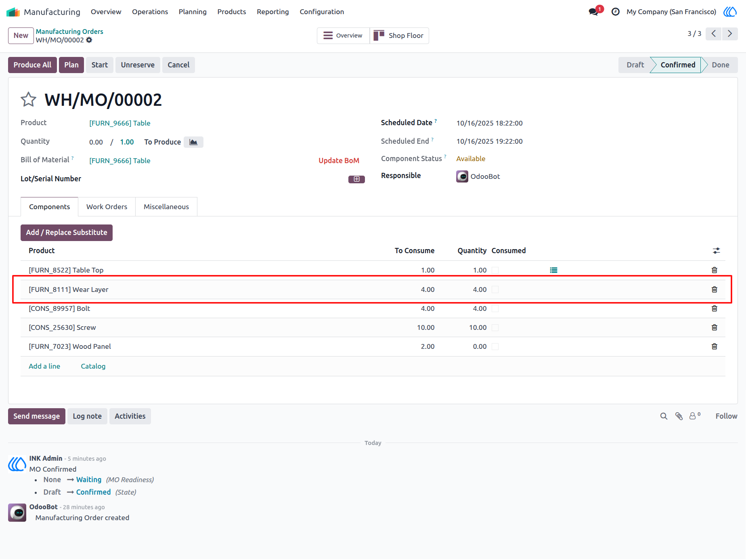Delete the Screw component line
Image resolution: width=746 pixels, height=560 pixels.
(x=715, y=327)
